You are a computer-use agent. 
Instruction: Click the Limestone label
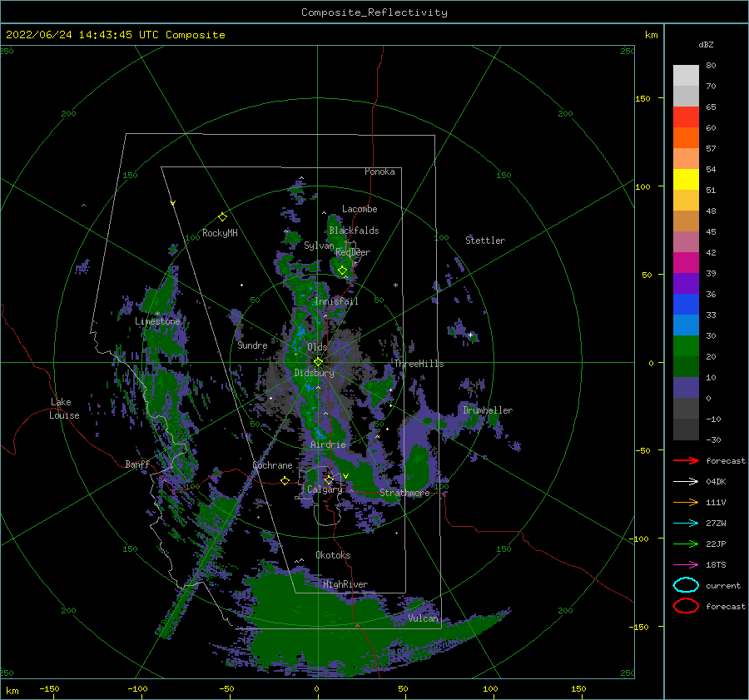(157, 321)
